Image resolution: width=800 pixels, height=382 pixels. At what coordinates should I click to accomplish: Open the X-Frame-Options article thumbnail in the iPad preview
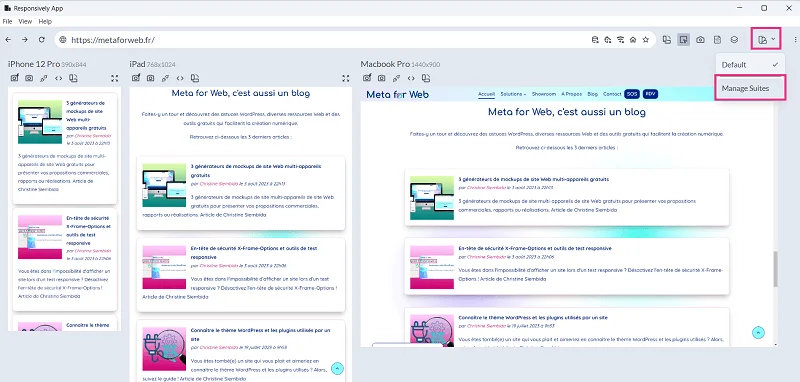point(164,267)
